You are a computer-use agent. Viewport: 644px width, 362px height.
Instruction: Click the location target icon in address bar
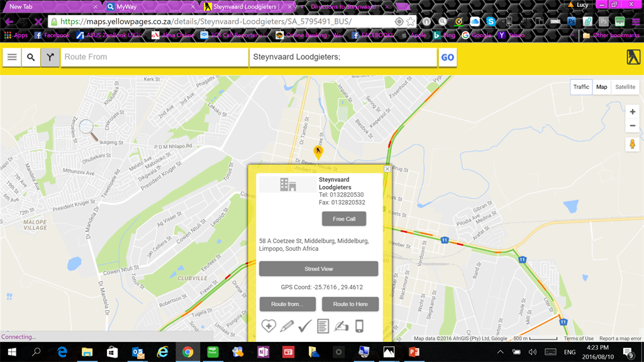click(x=399, y=21)
